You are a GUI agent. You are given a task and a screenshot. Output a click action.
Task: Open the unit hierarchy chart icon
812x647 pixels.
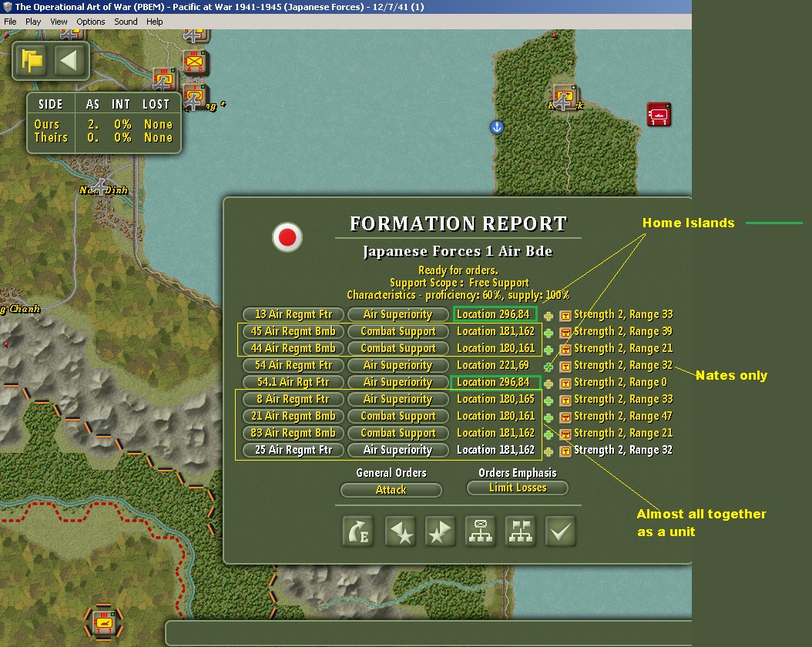point(480,531)
